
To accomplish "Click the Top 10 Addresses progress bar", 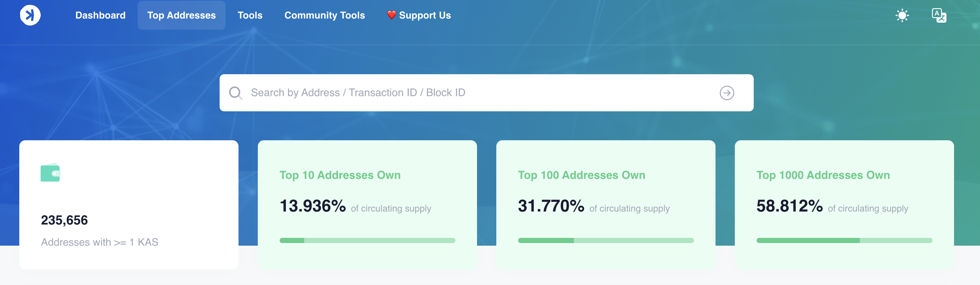I will [367, 240].
